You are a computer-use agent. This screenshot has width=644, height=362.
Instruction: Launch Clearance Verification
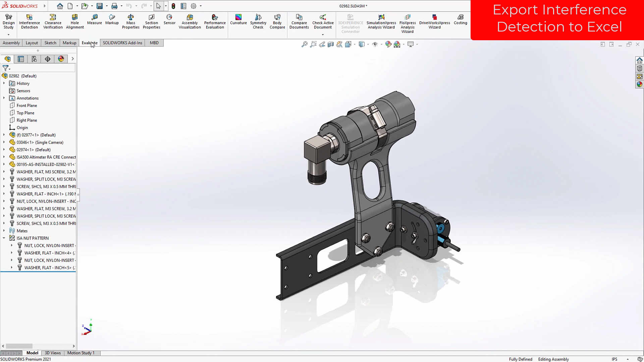[x=53, y=21]
